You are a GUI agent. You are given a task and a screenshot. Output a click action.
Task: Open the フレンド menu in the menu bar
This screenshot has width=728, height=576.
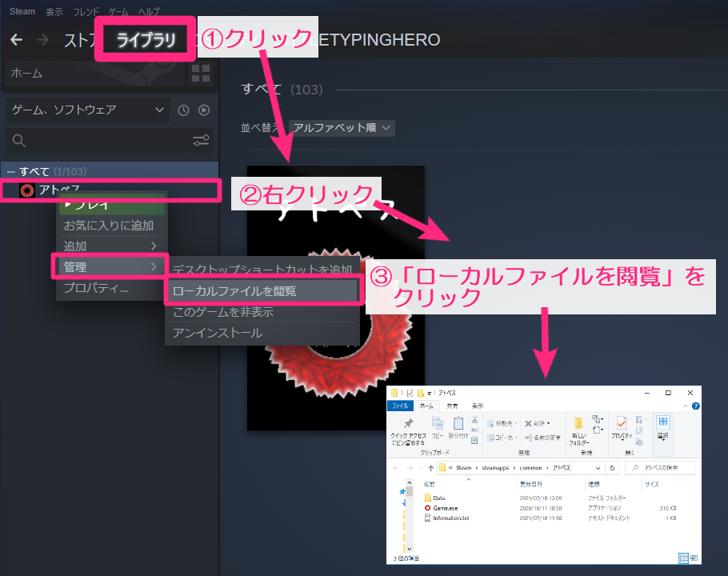(x=87, y=12)
